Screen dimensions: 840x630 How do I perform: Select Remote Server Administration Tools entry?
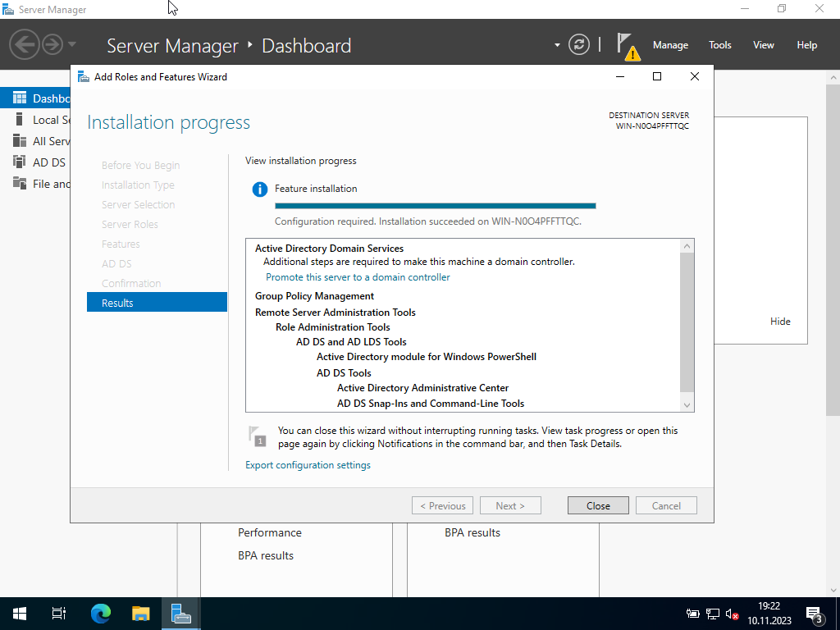click(x=336, y=313)
